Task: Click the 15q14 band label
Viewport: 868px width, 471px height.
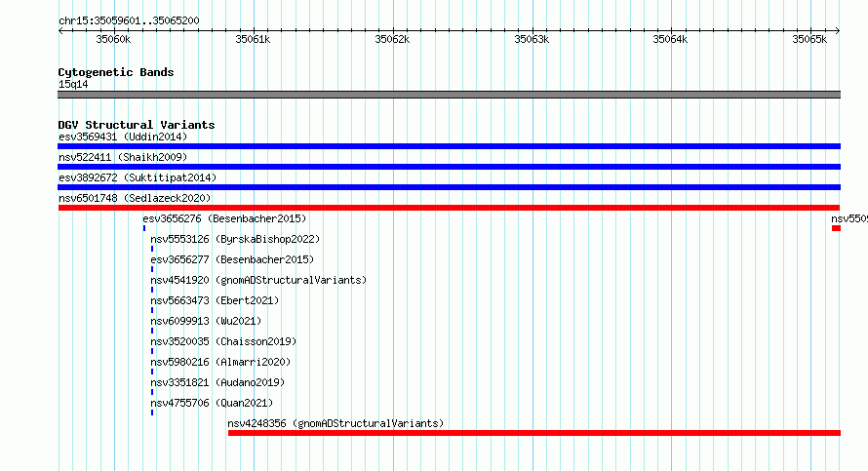Action: pos(73,84)
